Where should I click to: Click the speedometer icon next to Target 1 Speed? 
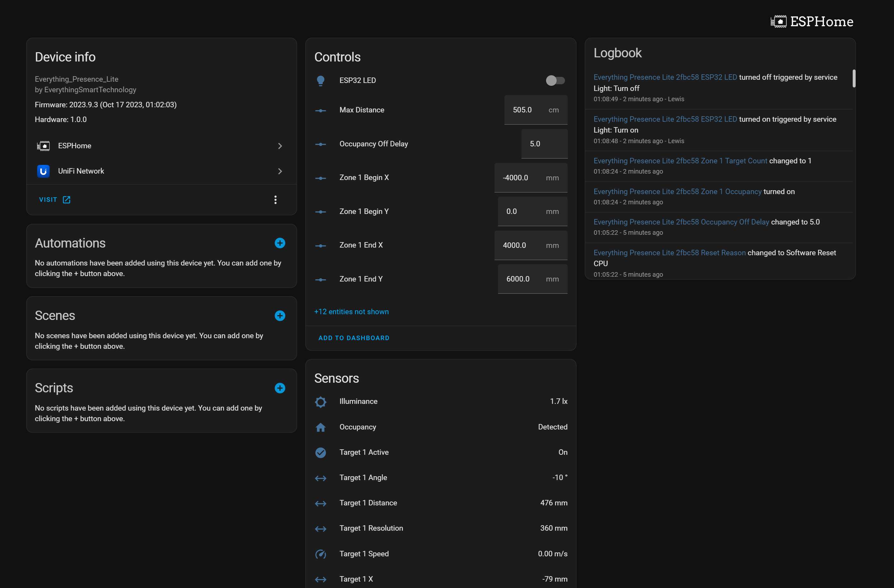tap(320, 553)
